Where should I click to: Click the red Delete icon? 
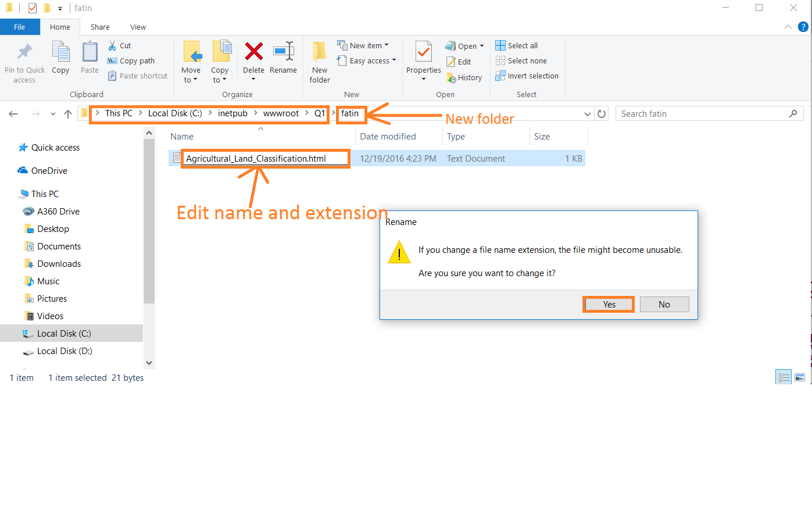[253, 51]
